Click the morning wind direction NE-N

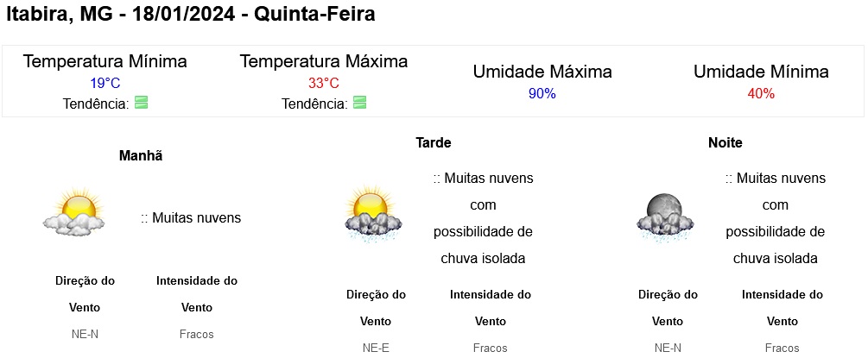point(86,334)
